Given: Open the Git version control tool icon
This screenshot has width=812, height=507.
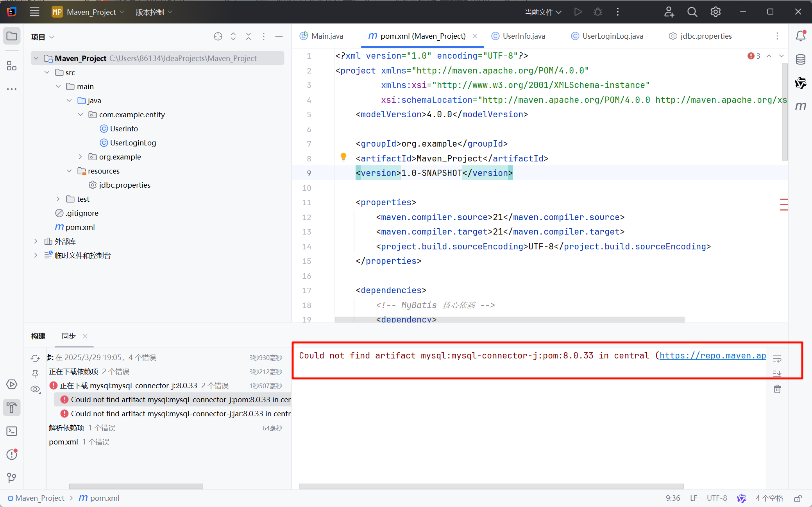Looking at the screenshot, I should coord(12,478).
